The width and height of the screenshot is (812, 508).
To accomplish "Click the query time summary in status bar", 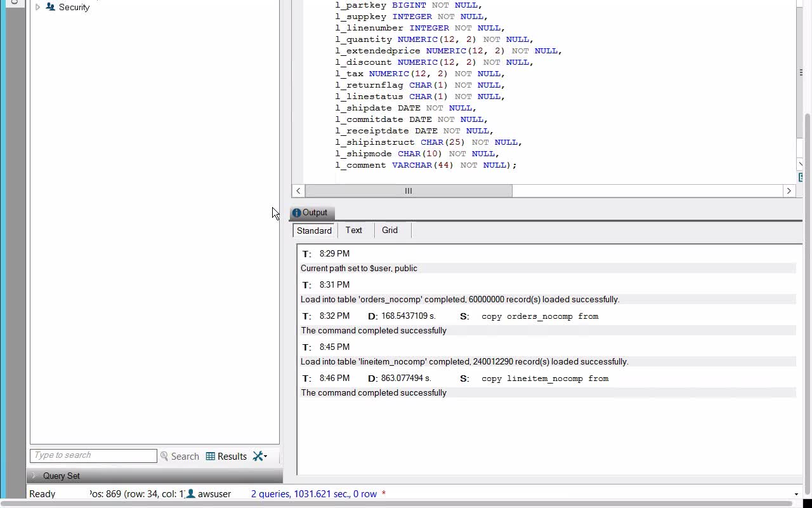I will click(313, 493).
